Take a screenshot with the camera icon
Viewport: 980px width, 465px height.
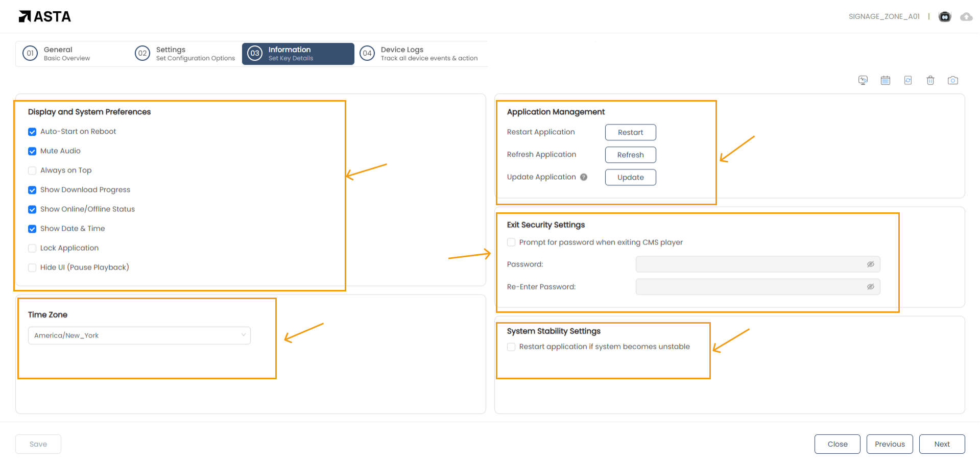point(952,80)
